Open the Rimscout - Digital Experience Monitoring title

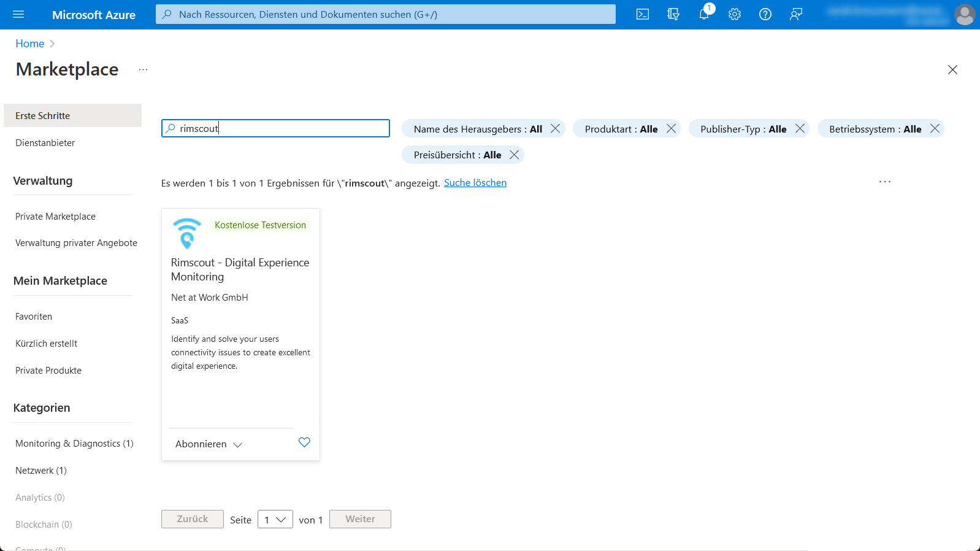coord(240,269)
